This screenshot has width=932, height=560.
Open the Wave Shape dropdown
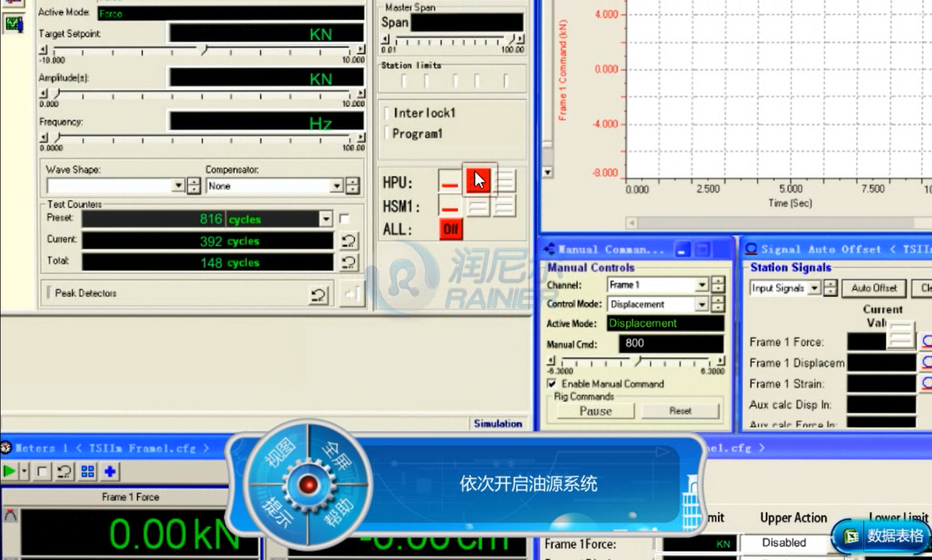178,186
